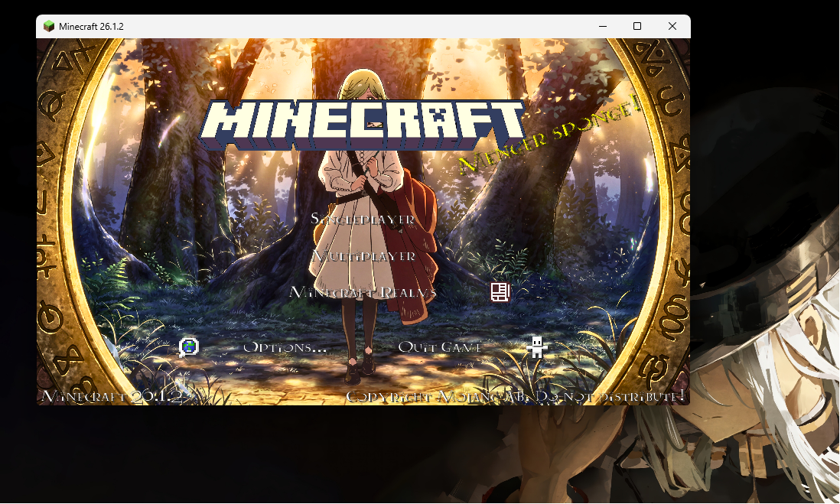The height and width of the screenshot is (504, 840).
Task: Click the Minecraft 26.1.2 version text
Action: pyautogui.click(x=112, y=396)
